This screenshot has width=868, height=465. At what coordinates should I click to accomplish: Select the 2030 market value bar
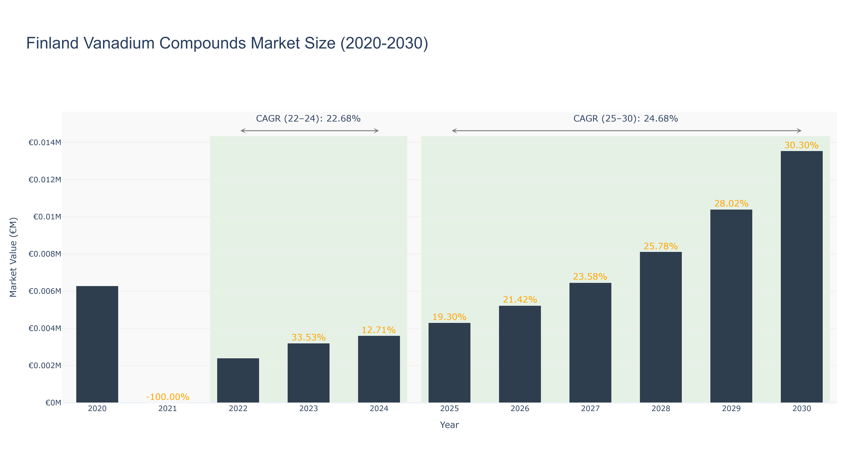coord(801,277)
